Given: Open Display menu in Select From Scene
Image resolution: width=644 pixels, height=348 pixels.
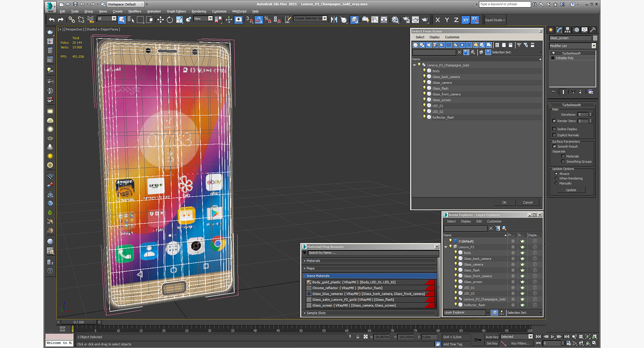Looking at the screenshot, I should (x=434, y=37).
